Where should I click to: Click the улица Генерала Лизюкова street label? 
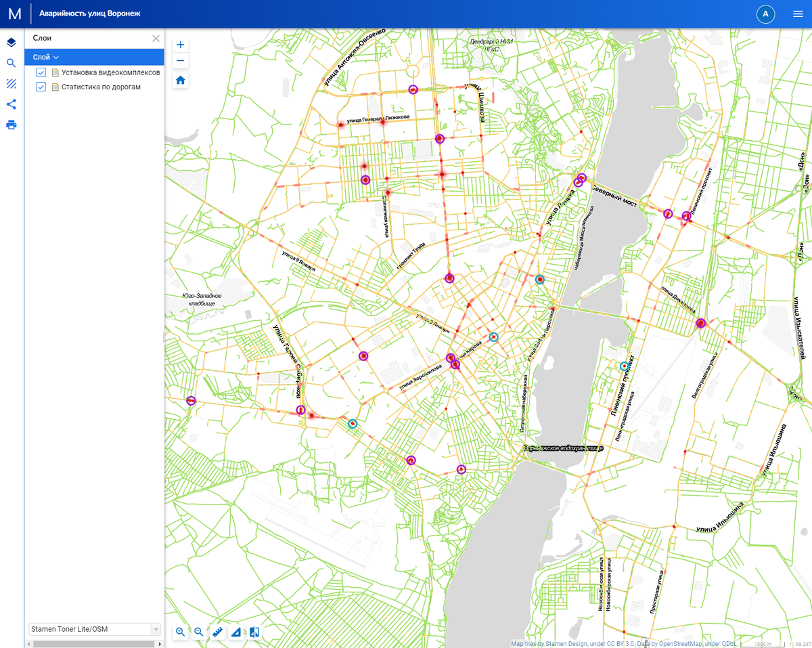click(378, 120)
